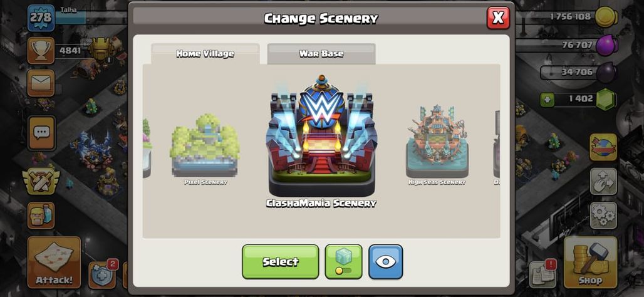Viewport: 644px width, 297px height.
Task: Tap the level 278 experience badge
Action: click(x=41, y=18)
